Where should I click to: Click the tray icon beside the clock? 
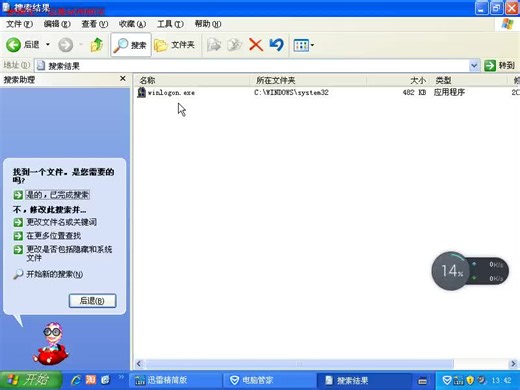481,380
